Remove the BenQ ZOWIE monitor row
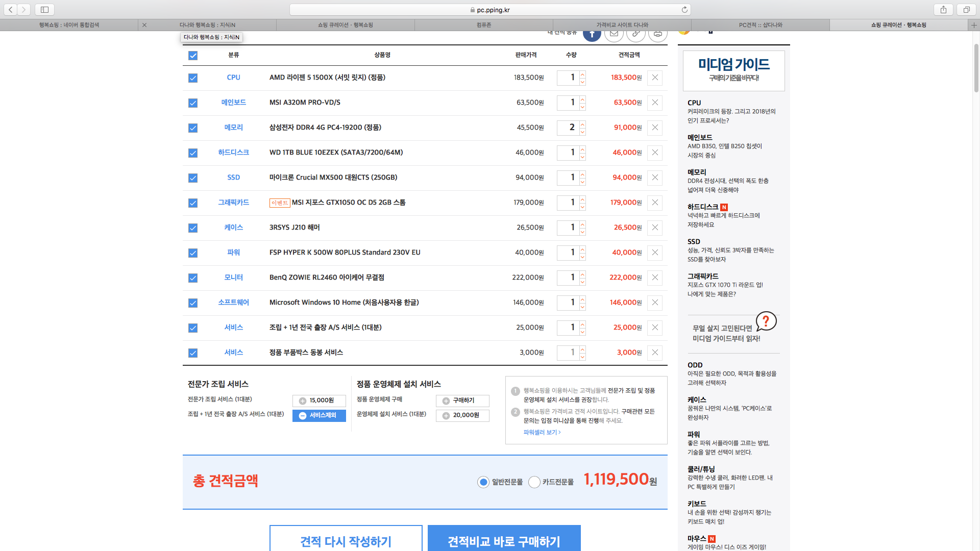 [655, 278]
